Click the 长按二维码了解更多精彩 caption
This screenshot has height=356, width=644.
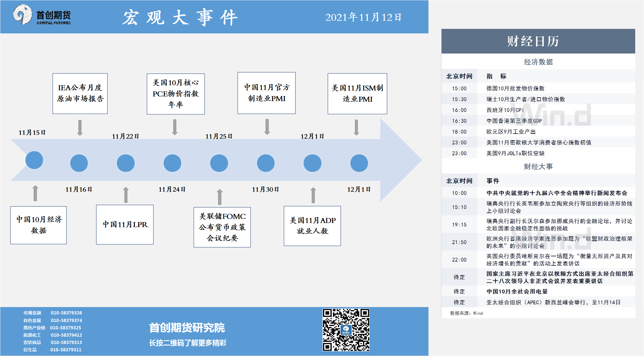point(187,343)
